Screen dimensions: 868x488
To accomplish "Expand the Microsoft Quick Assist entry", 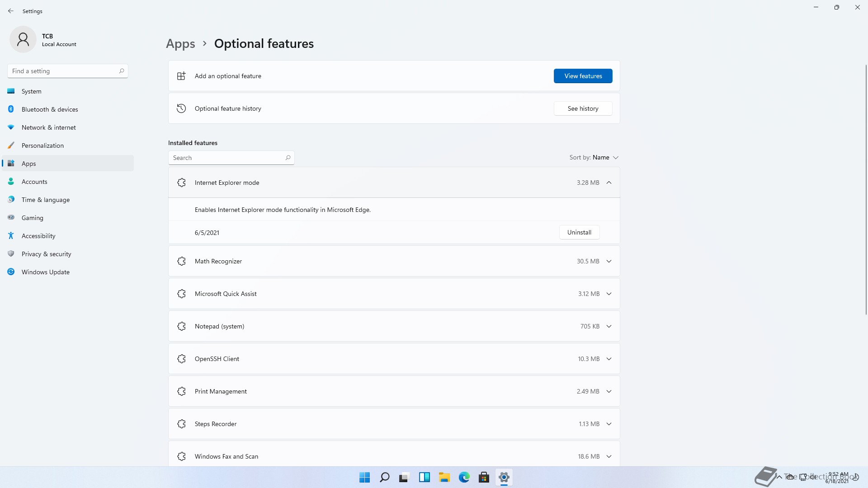I will pyautogui.click(x=609, y=294).
